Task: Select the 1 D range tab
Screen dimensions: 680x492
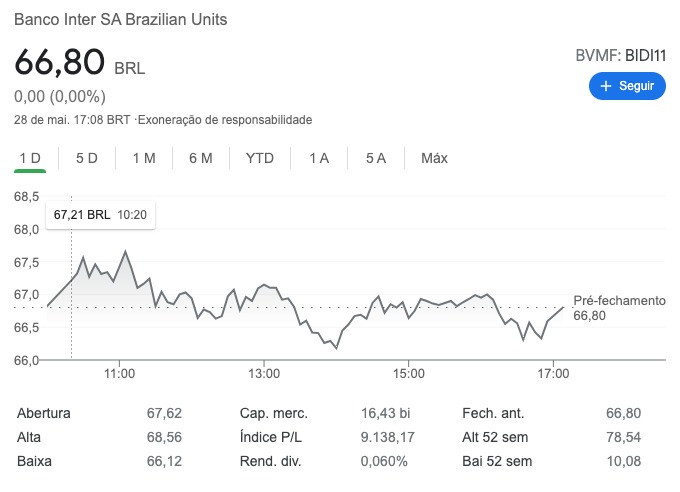Action: click(30, 158)
